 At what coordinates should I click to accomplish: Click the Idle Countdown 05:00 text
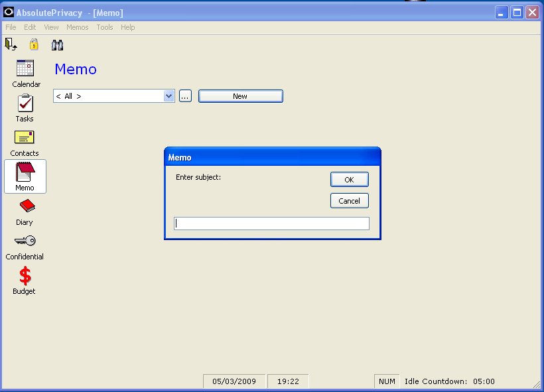[450, 381]
